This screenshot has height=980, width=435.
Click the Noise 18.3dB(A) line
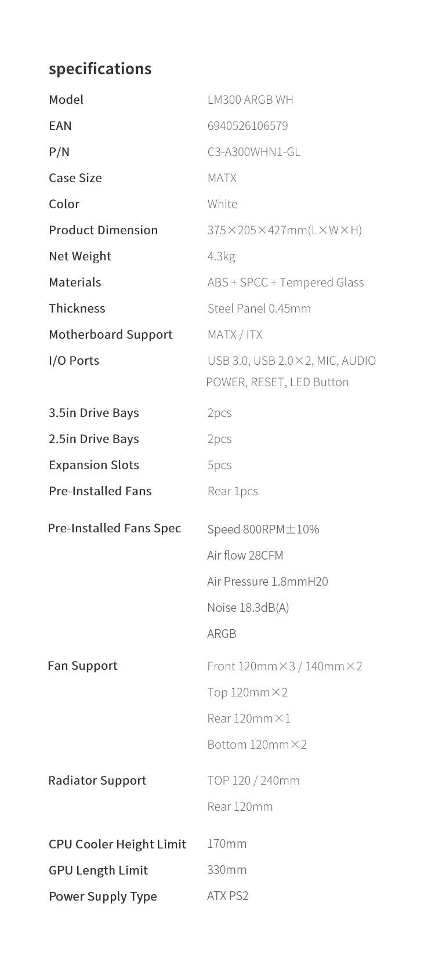[x=248, y=608]
